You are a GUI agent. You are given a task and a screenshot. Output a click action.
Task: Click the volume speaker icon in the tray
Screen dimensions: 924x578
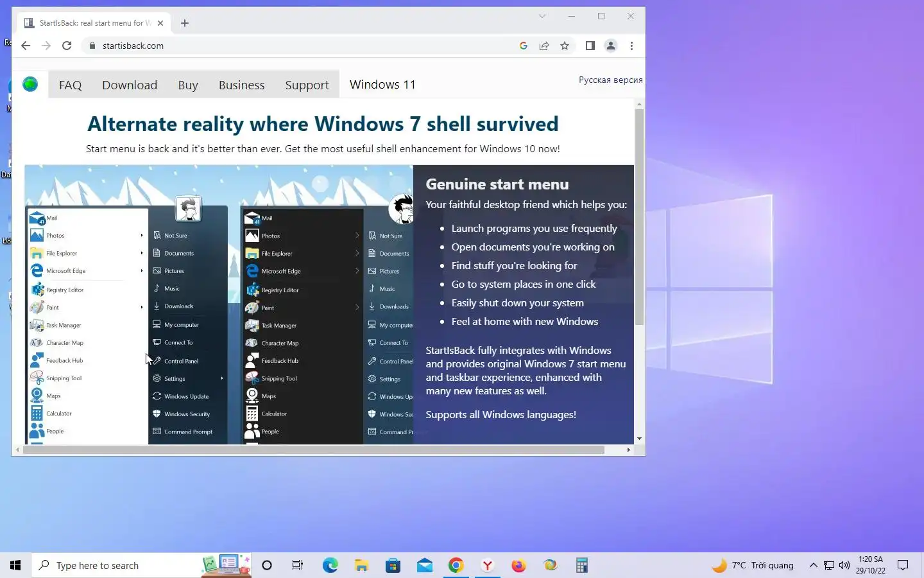pyautogui.click(x=844, y=565)
